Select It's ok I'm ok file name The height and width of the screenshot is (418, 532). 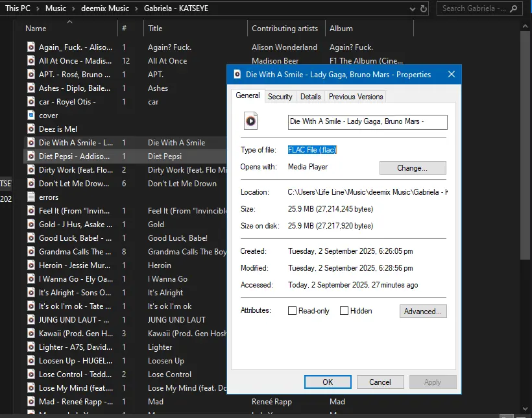coord(75,306)
